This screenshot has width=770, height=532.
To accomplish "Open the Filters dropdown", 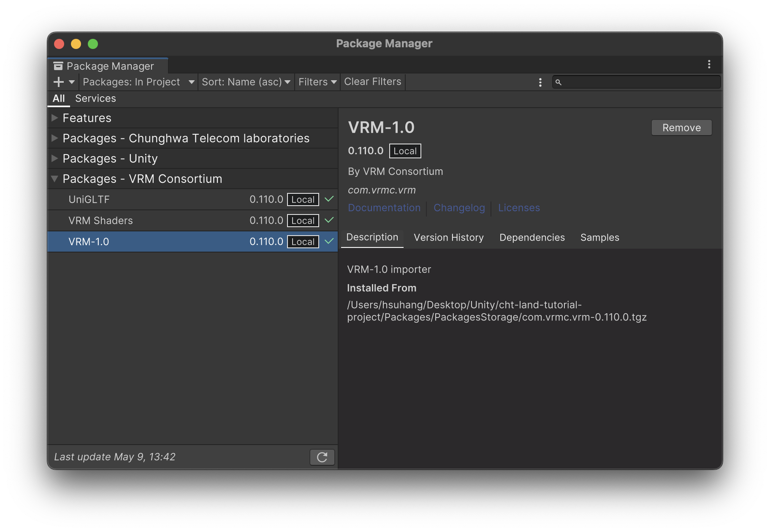I will (x=317, y=82).
